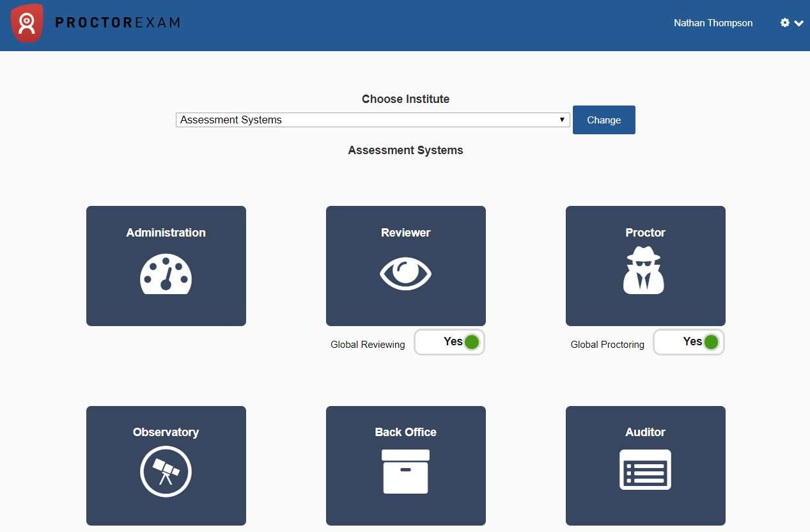The height and width of the screenshot is (532, 810).
Task: Click the PROCTOREXAM wordmark text
Action: pyautogui.click(x=118, y=22)
